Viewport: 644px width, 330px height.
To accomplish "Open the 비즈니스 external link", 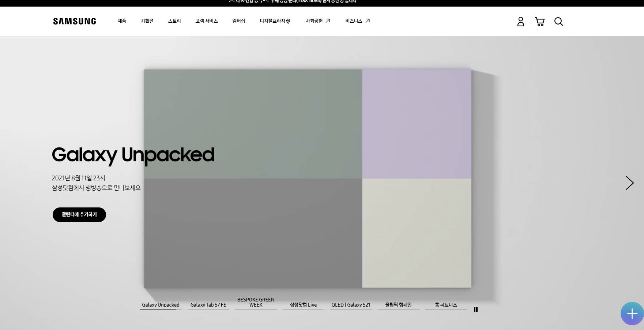I will [x=358, y=21].
